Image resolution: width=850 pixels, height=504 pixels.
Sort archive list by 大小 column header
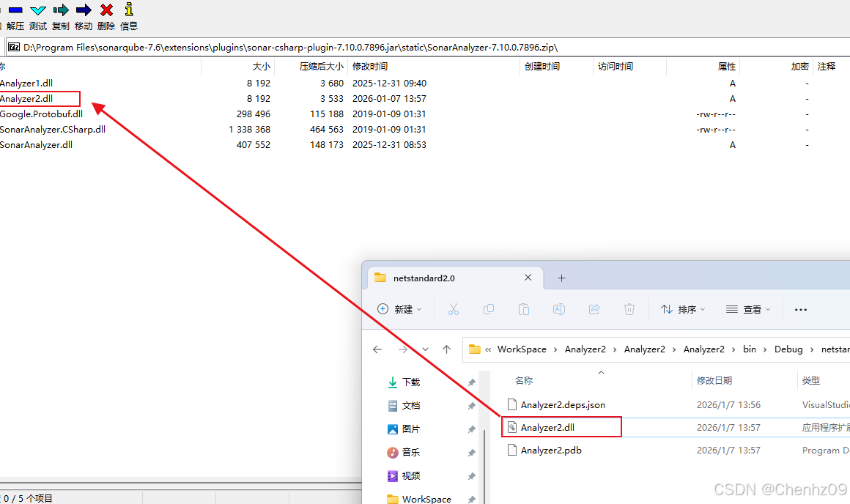pos(261,67)
